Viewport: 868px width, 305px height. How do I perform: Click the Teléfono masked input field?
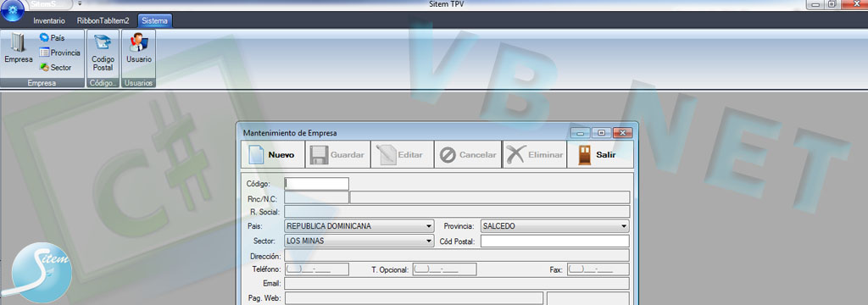tap(317, 269)
